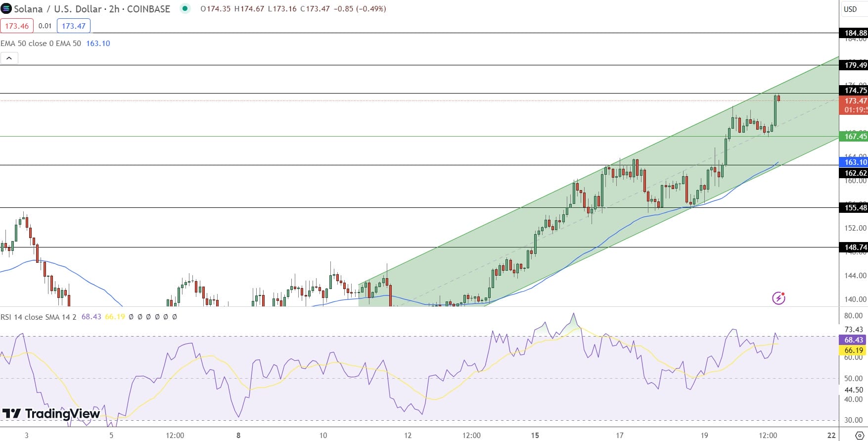Click the Solana coin logo icon

click(x=6, y=9)
